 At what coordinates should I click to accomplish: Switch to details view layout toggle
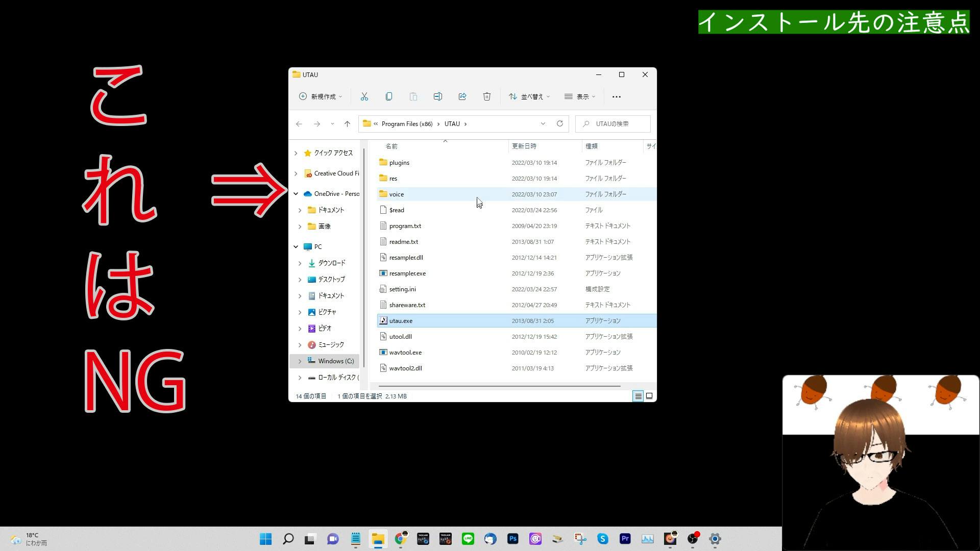[638, 396]
